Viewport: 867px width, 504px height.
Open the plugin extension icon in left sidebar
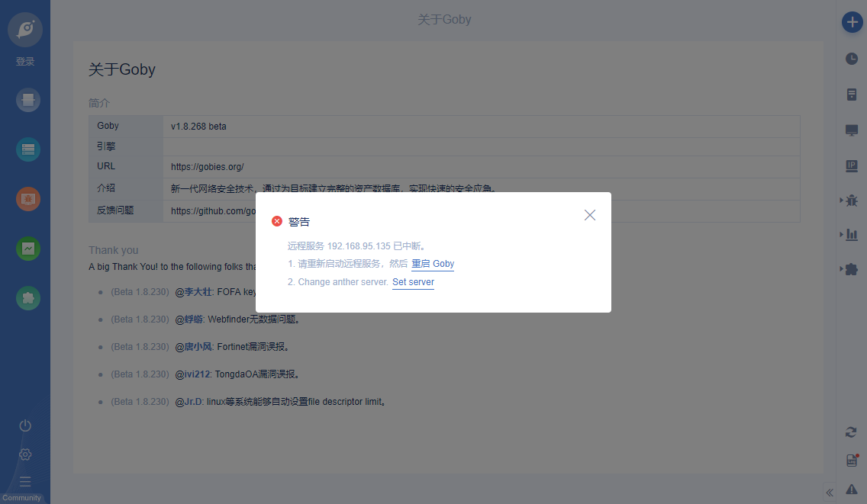[27, 298]
